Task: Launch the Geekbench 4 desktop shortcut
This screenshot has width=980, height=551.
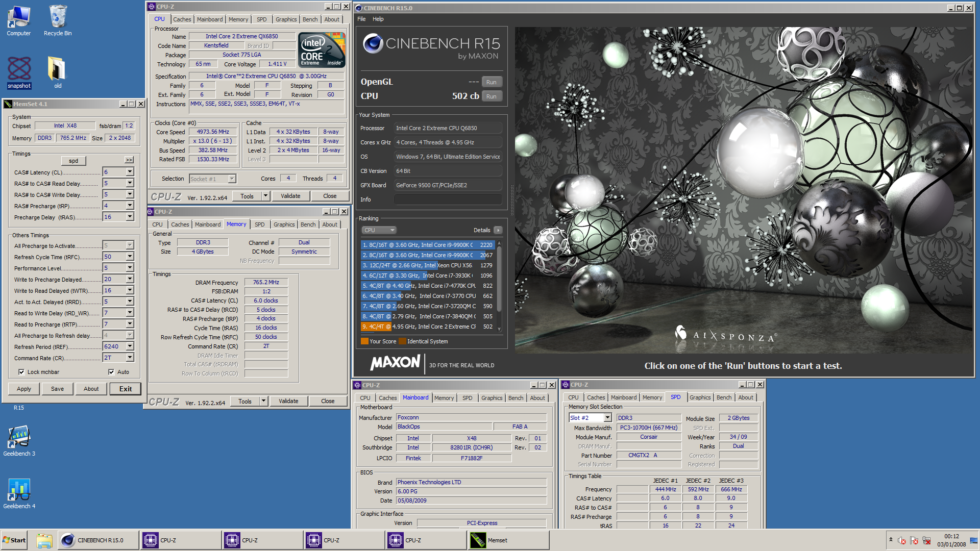Action: (19, 494)
